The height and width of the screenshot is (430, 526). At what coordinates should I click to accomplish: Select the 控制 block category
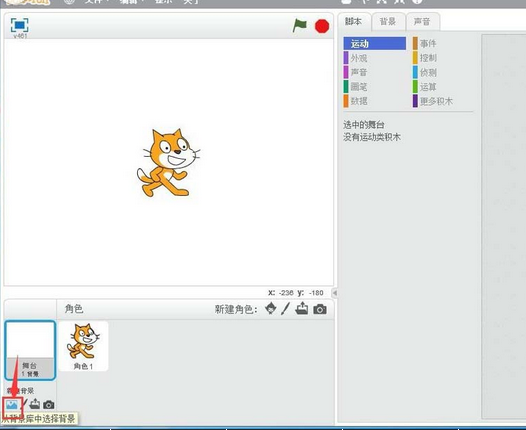click(425, 58)
